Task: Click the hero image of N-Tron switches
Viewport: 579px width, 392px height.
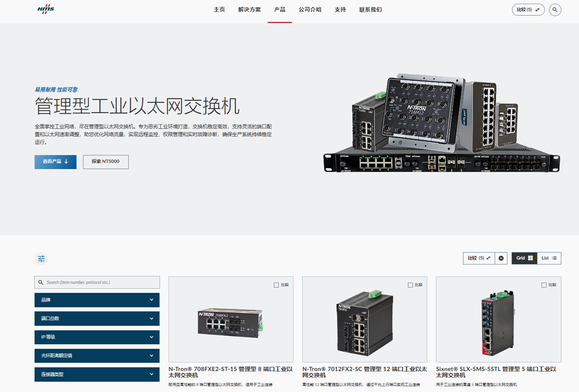Action: (x=442, y=123)
